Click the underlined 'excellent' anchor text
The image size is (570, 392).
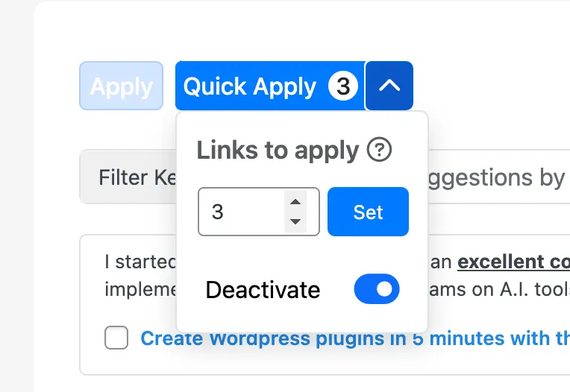click(x=500, y=262)
